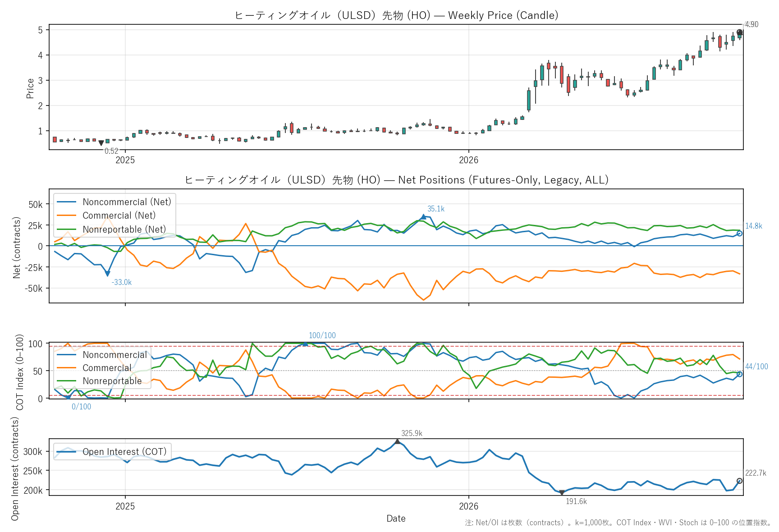Click the 14.8k latest net position label
The height and width of the screenshot is (532, 779).
754,226
